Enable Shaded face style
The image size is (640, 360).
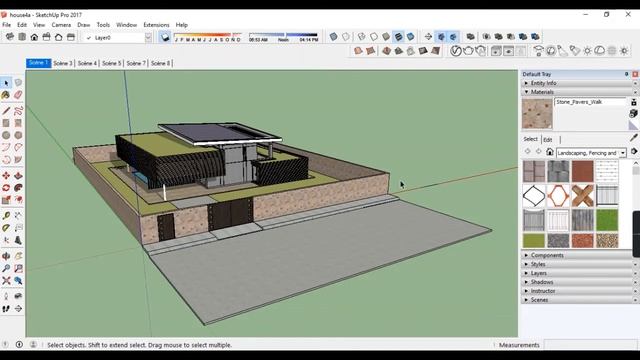386,37
